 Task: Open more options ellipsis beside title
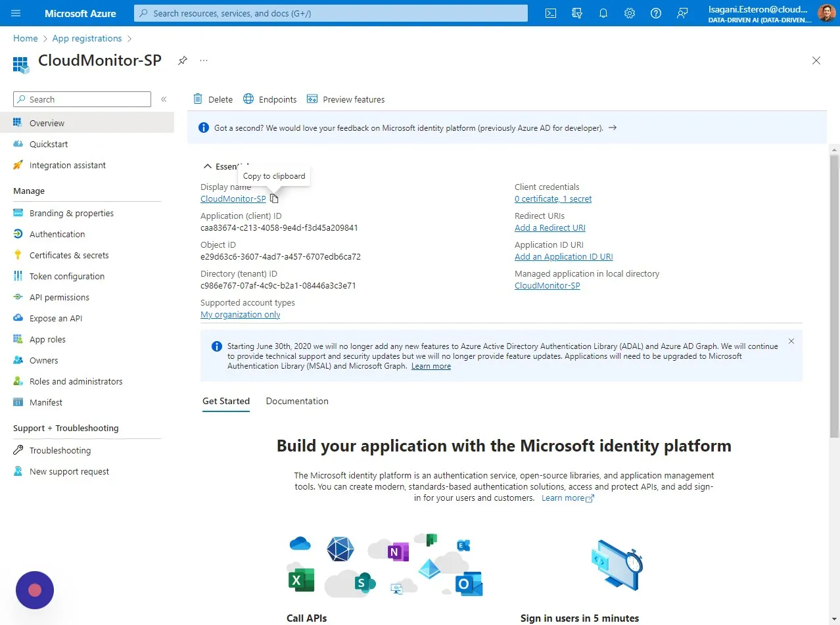point(204,60)
